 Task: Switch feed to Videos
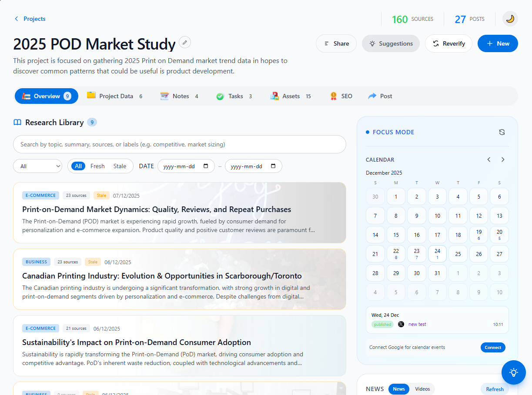(422, 389)
